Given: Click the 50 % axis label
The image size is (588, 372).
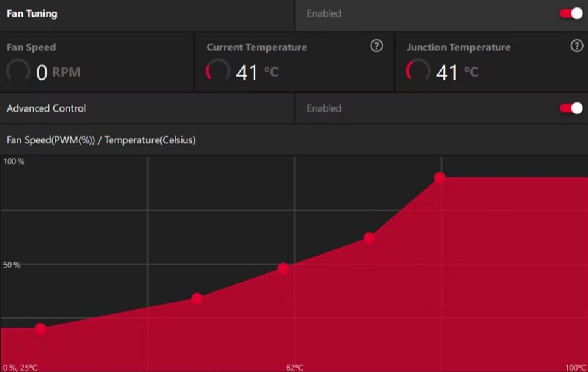Looking at the screenshot, I should click(12, 265).
